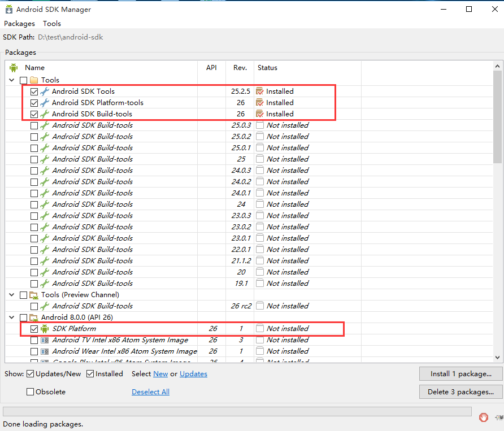Maximize the Android SDK Manager window

click(469, 9)
